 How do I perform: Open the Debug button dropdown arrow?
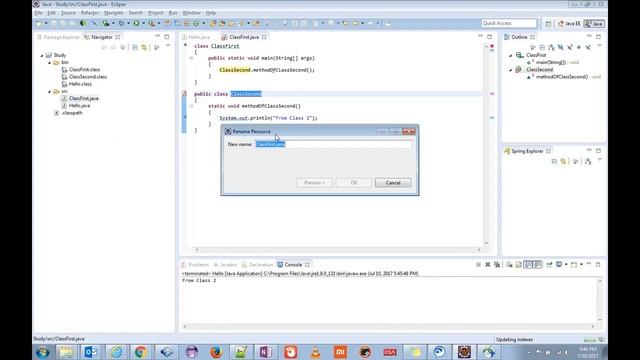[128, 23]
